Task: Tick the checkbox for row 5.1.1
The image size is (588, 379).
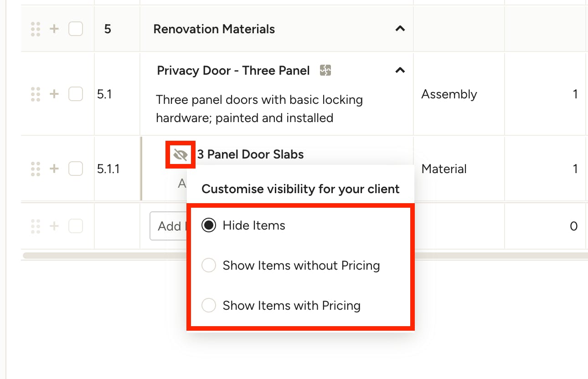Action: click(x=76, y=169)
